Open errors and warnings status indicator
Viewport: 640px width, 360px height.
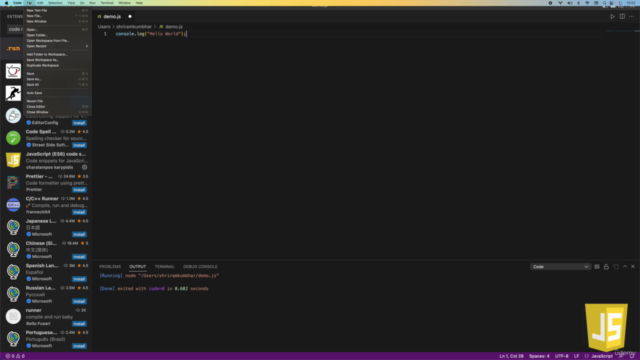click(x=15, y=356)
